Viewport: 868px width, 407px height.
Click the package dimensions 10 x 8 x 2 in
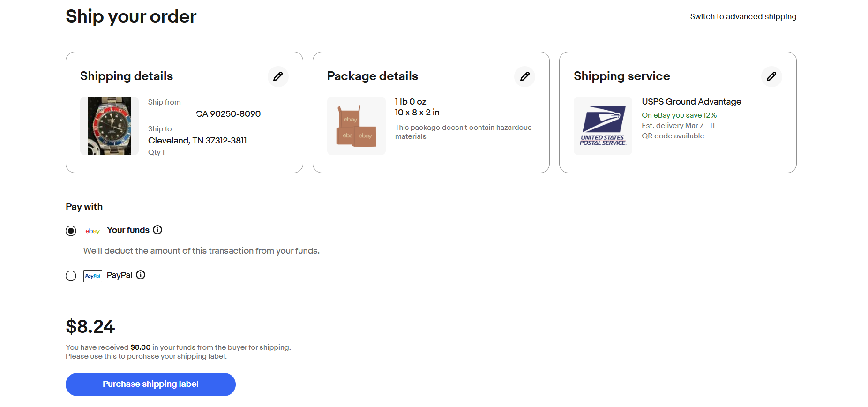[417, 113]
